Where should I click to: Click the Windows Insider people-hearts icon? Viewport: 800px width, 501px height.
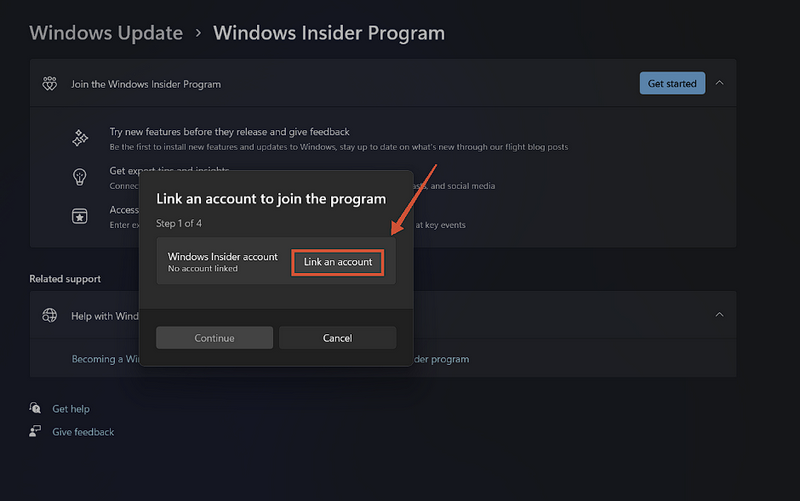pos(49,84)
